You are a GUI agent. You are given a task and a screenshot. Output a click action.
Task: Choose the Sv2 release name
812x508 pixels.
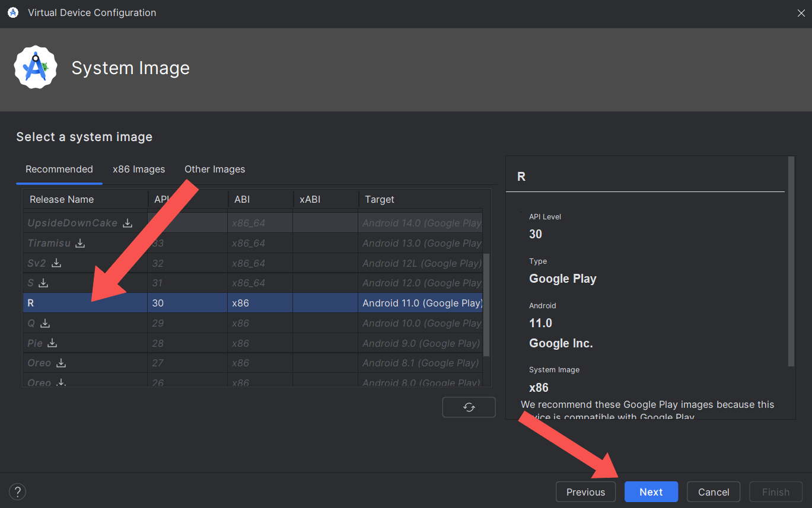click(37, 263)
